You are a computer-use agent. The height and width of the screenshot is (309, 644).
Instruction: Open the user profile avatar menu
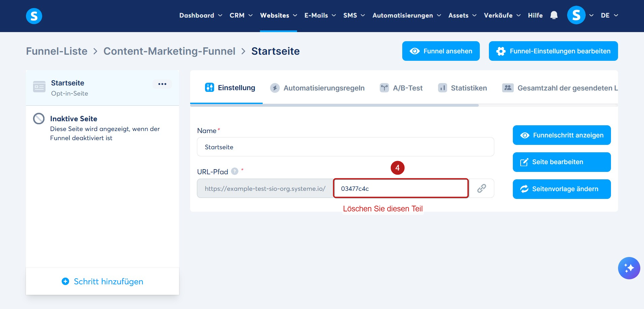pos(576,15)
